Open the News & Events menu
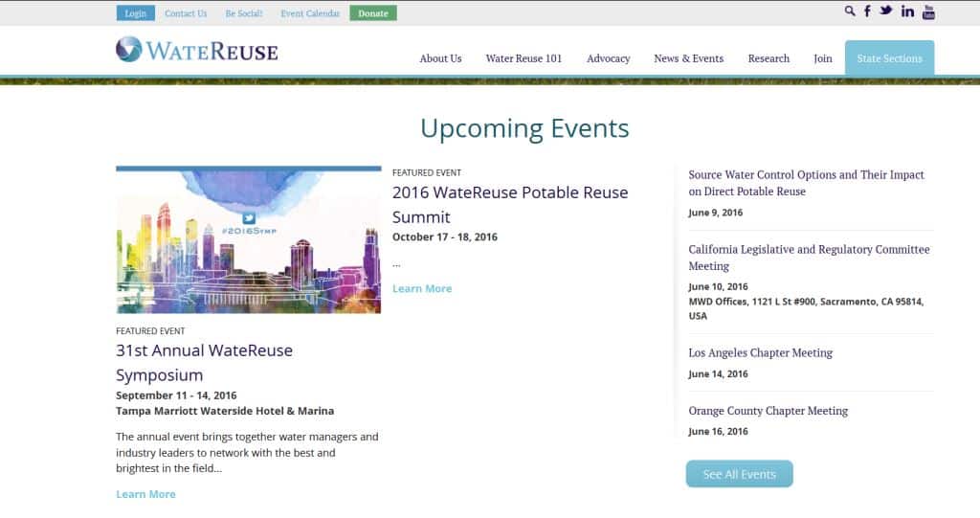 tap(688, 58)
